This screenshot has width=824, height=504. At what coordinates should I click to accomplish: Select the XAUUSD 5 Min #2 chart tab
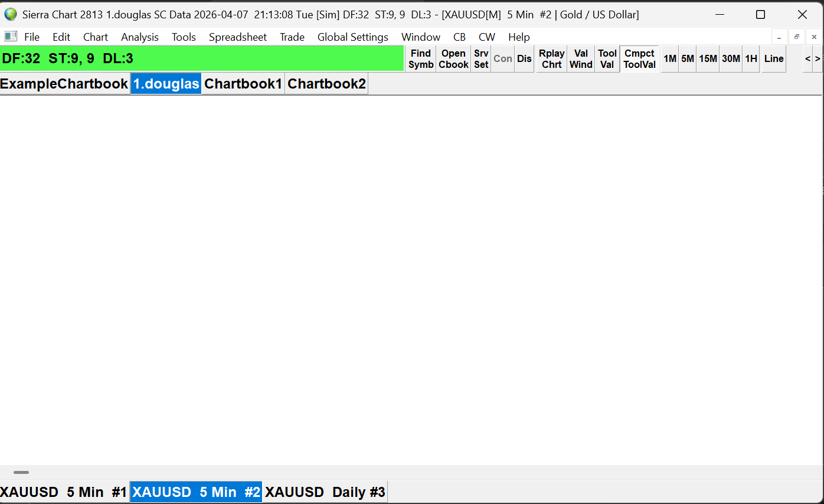(196, 492)
